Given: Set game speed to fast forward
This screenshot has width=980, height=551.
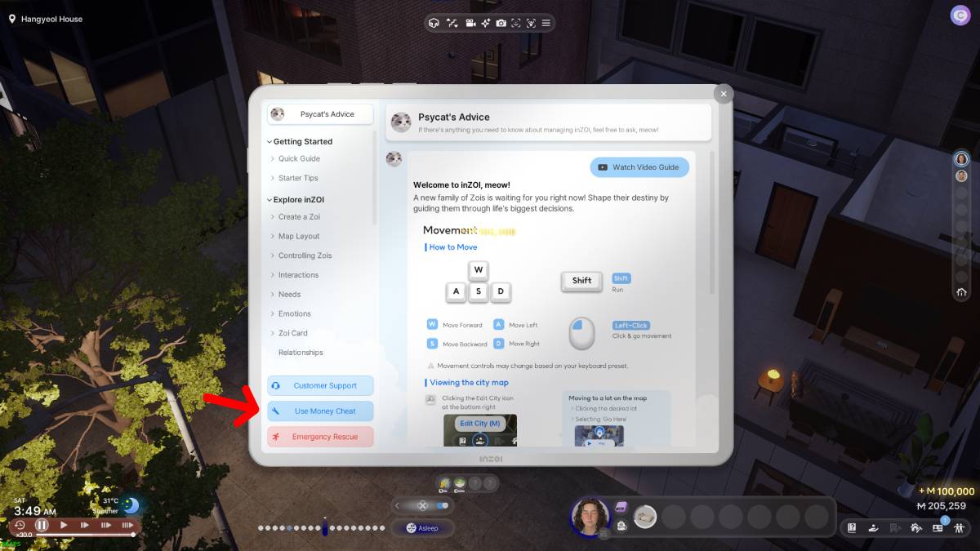Looking at the screenshot, I should point(87,525).
